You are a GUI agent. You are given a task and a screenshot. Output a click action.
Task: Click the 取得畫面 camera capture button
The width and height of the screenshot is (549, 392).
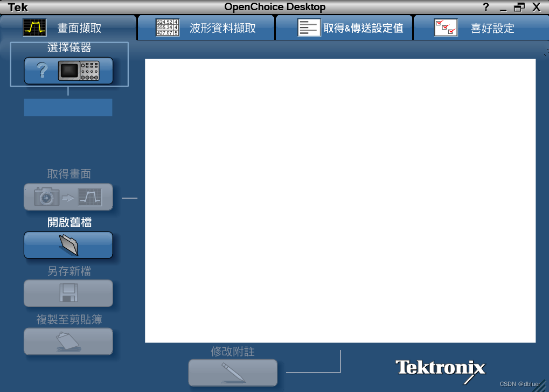[x=68, y=197]
